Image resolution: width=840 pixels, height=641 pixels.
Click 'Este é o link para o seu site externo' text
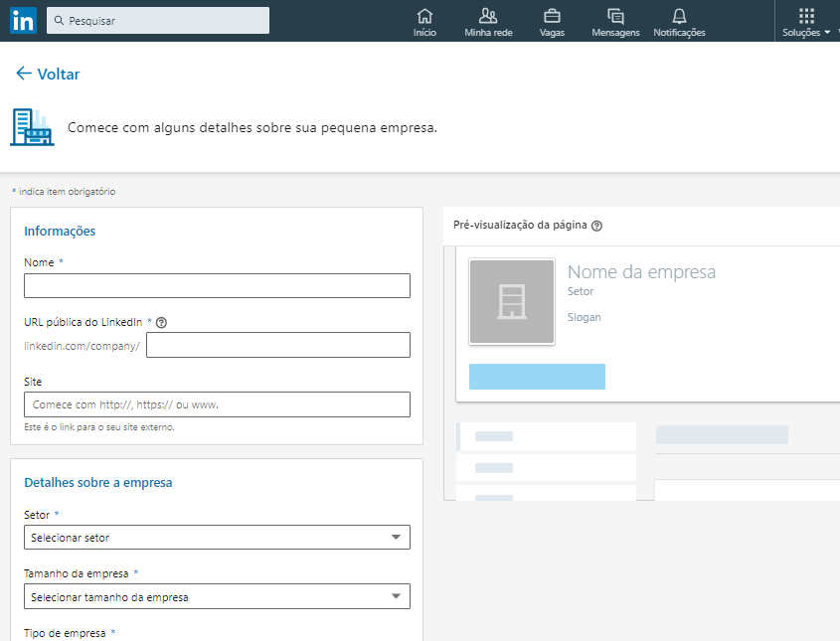(99, 427)
